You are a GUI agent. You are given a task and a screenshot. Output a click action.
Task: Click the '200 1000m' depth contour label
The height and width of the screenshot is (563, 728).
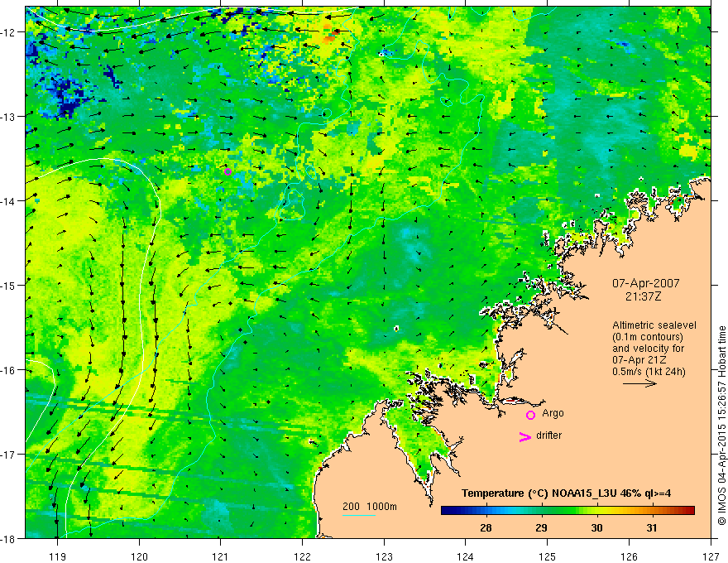(x=370, y=507)
